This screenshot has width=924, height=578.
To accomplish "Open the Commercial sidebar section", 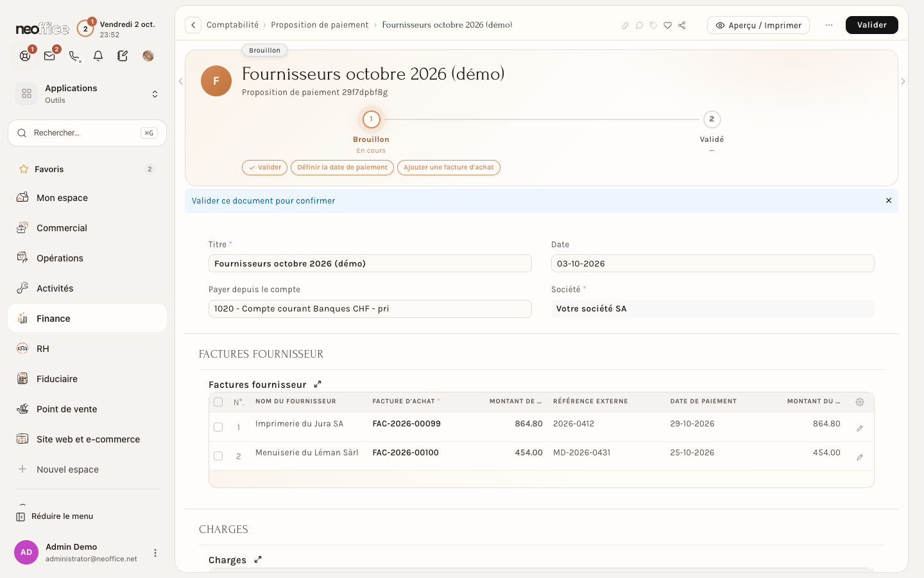I will [x=87, y=228].
